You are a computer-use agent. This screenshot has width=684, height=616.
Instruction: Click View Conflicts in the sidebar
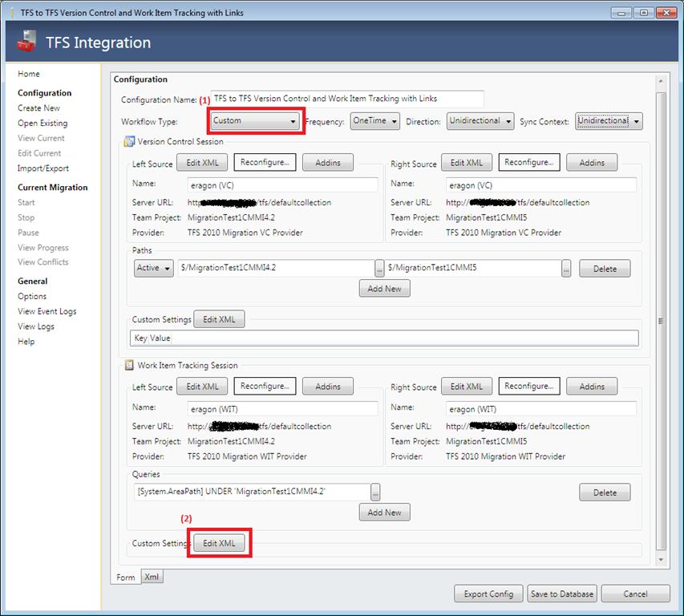43,261
